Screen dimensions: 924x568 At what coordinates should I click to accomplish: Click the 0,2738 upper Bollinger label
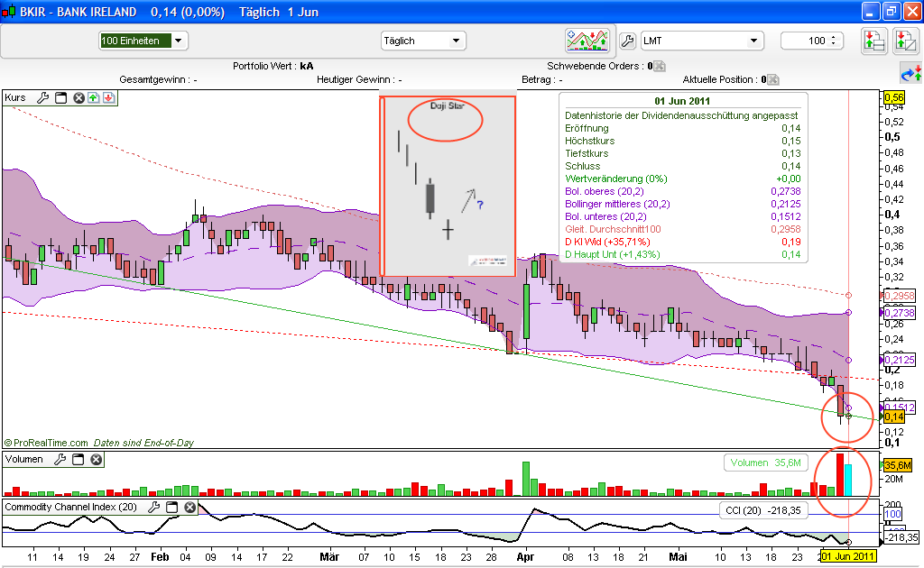[900, 313]
